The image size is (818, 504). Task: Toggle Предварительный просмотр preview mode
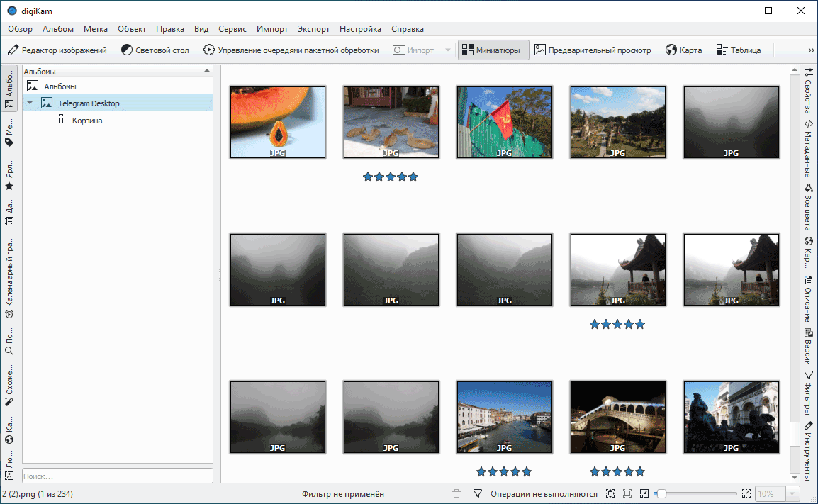pyautogui.click(x=593, y=50)
